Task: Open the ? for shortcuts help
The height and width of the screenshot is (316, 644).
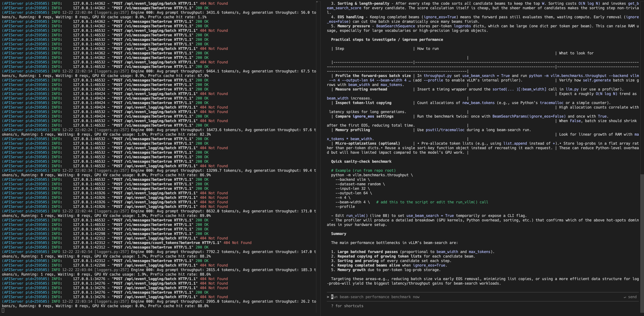Action: [x=347, y=306]
